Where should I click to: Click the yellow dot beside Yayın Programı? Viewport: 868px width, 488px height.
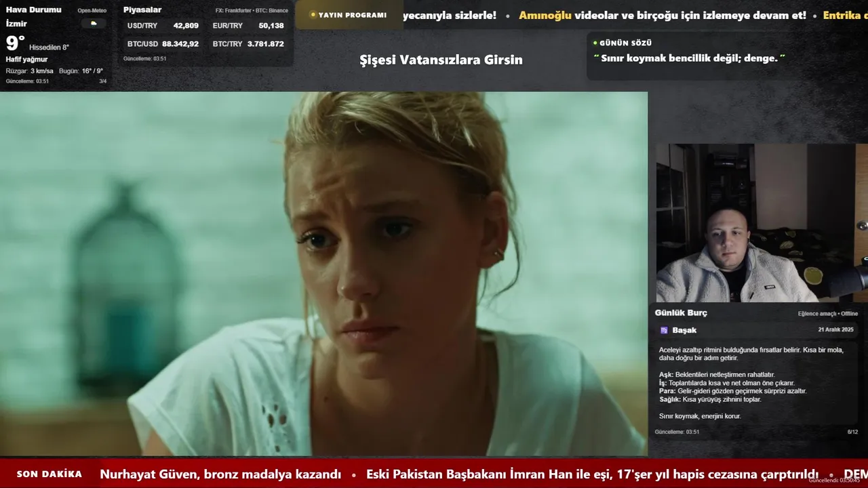[x=313, y=14]
